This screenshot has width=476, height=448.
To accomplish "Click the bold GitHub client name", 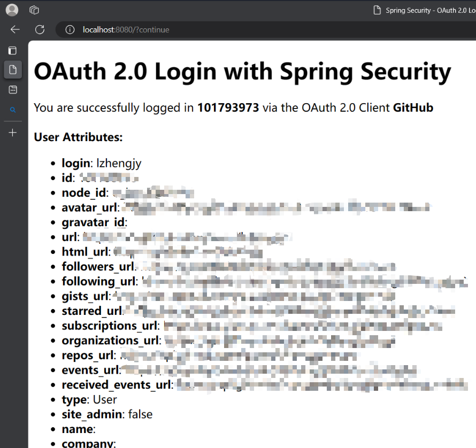I will (413, 108).
